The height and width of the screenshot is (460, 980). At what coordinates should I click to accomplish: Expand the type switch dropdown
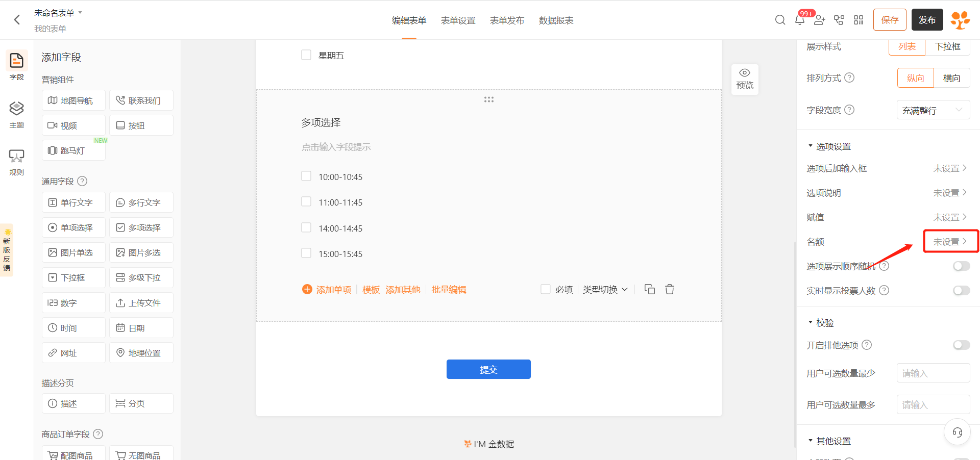[x=605, y=289]
